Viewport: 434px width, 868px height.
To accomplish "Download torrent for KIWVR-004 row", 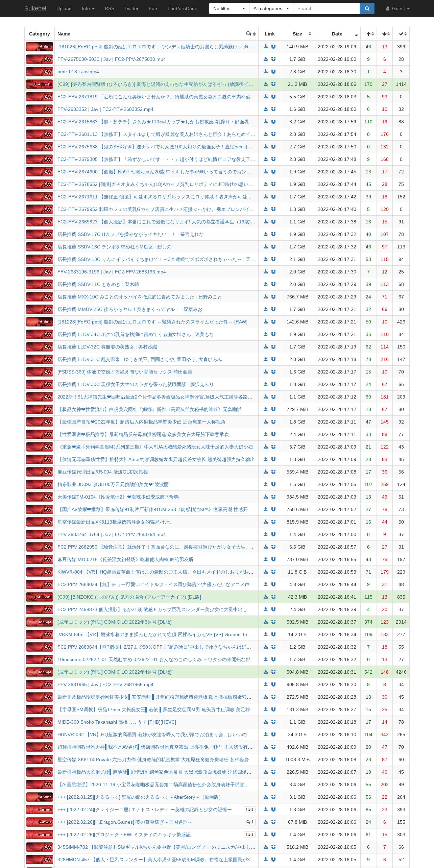I will click(266, 572).
